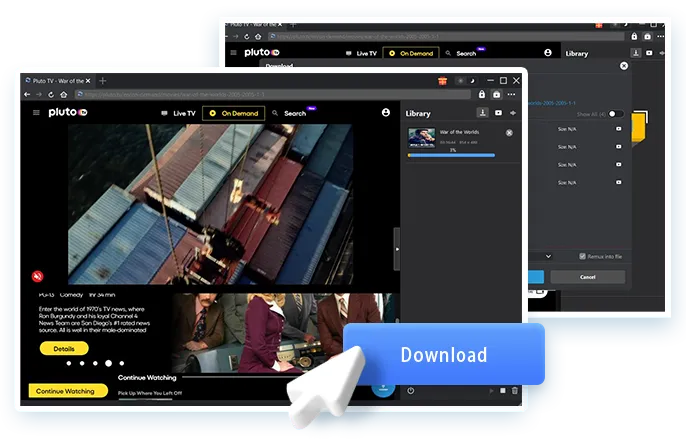
Task: Switch to Live TV in front window
Action: [x=178, y=113]
